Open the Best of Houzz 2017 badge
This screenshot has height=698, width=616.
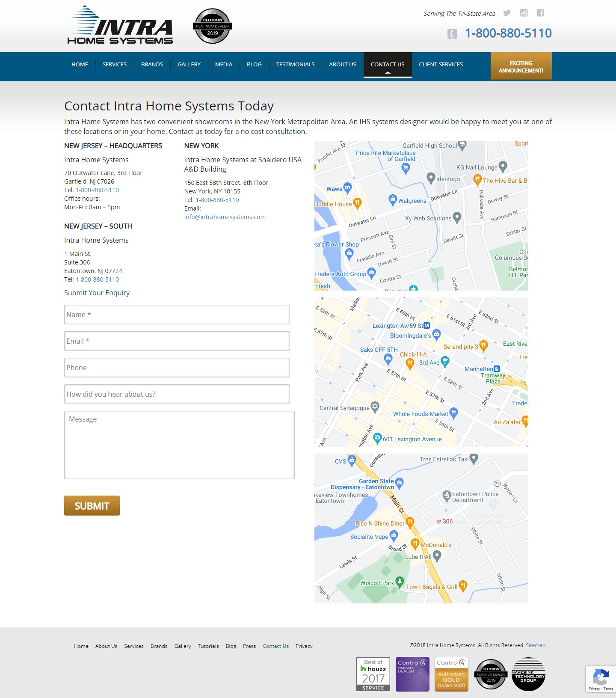373,674
